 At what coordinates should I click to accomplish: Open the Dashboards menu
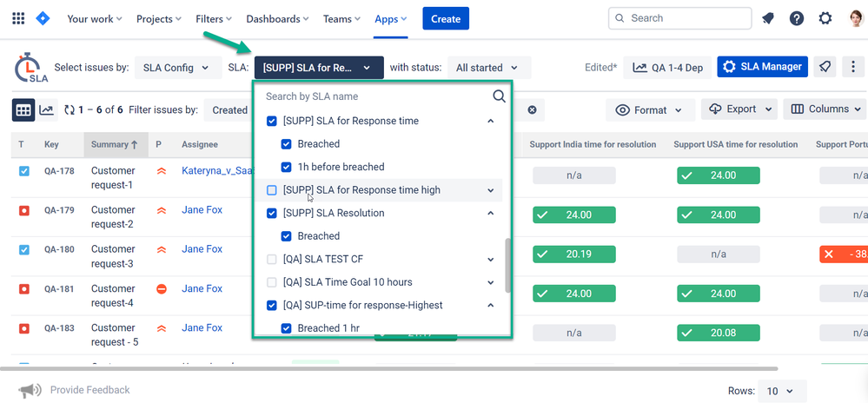(x=277, y=19)
